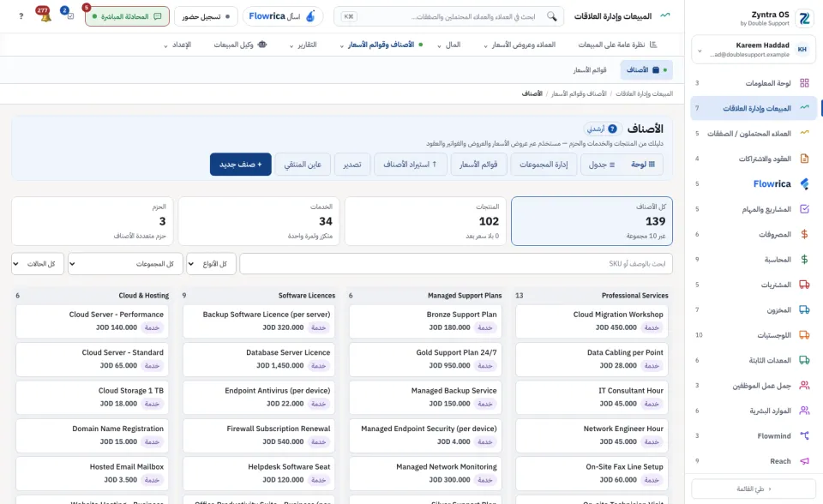
Task: Open human resources icon (الموارد البشرية)
Action: [x=804, y=411]
